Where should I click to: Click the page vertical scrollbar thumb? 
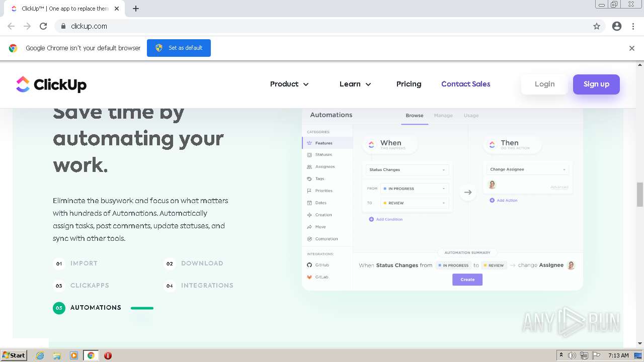point(640,195)
